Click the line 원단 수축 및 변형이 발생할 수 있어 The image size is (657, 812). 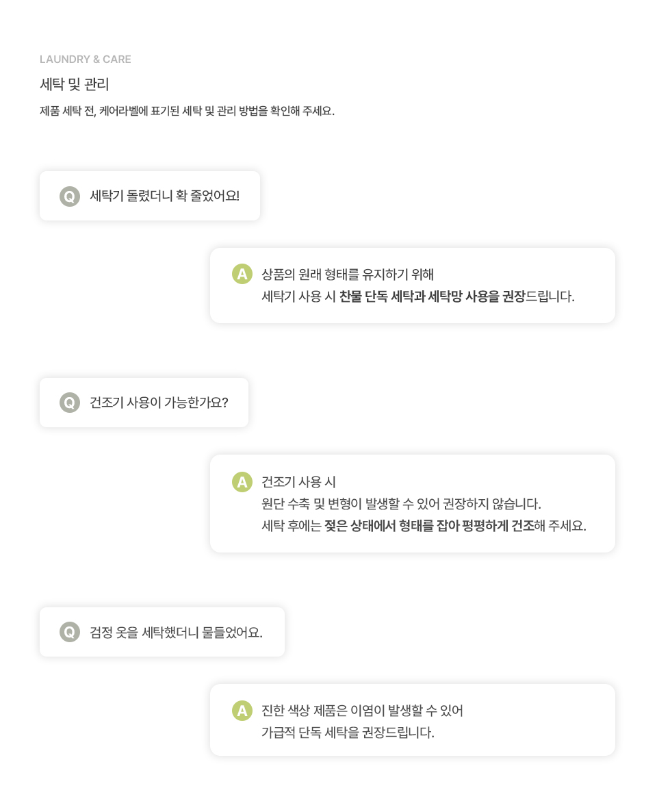point(401,503)
